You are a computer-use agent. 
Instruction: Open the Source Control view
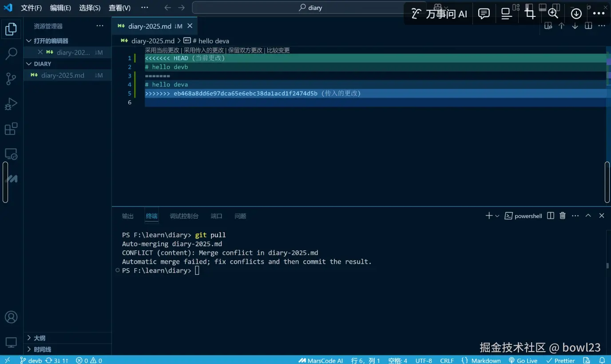(11, 79)
